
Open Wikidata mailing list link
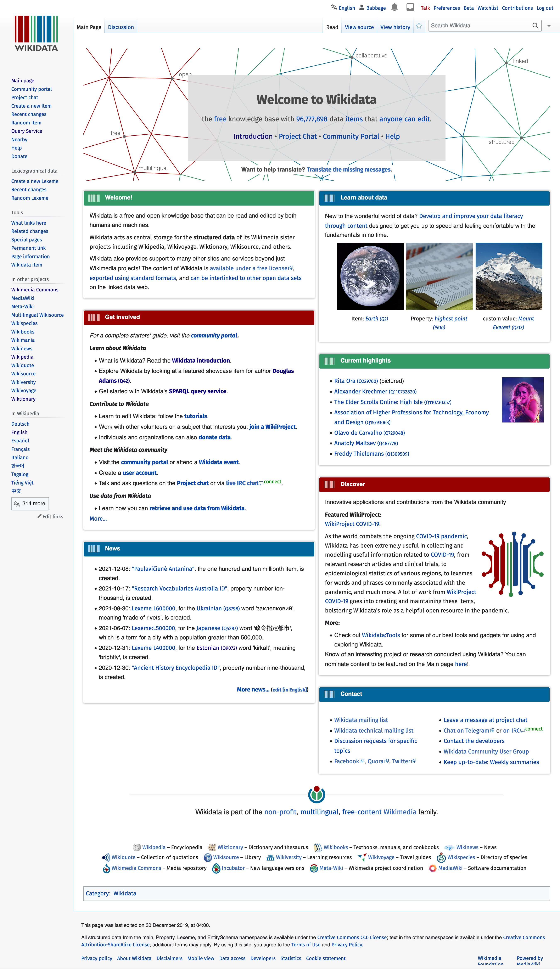[361, 720]
